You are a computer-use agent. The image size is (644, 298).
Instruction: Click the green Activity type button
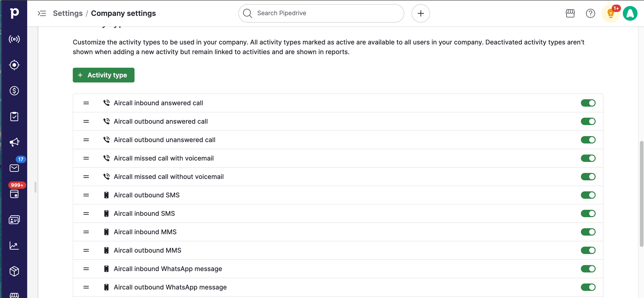(x=103, y=75)
